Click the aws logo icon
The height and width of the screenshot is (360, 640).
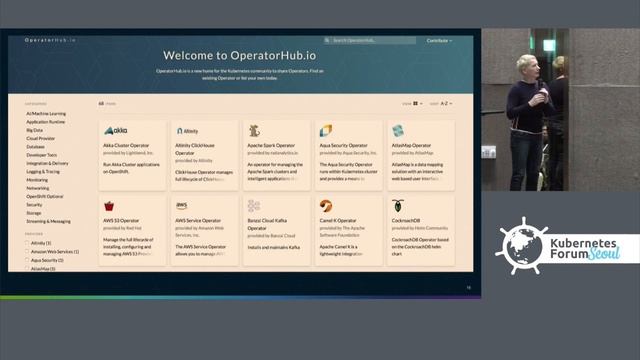tap(182, 205)
